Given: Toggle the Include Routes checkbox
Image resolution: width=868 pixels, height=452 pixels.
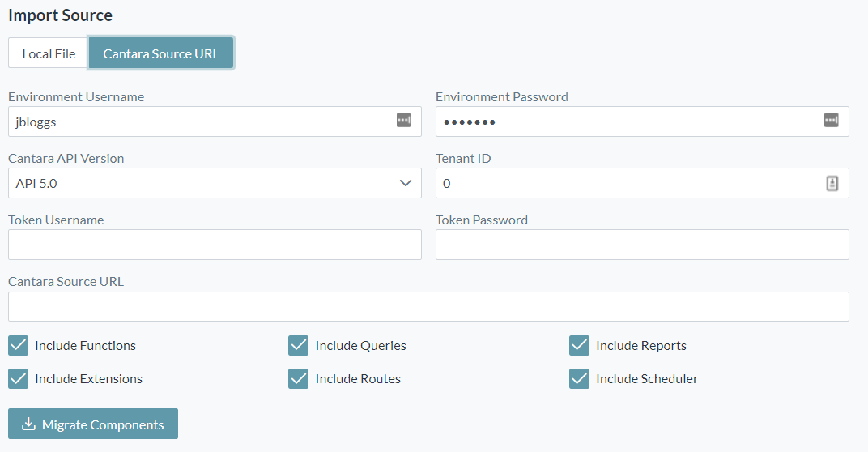Looking at the screenshot, I should coord(299,379).
